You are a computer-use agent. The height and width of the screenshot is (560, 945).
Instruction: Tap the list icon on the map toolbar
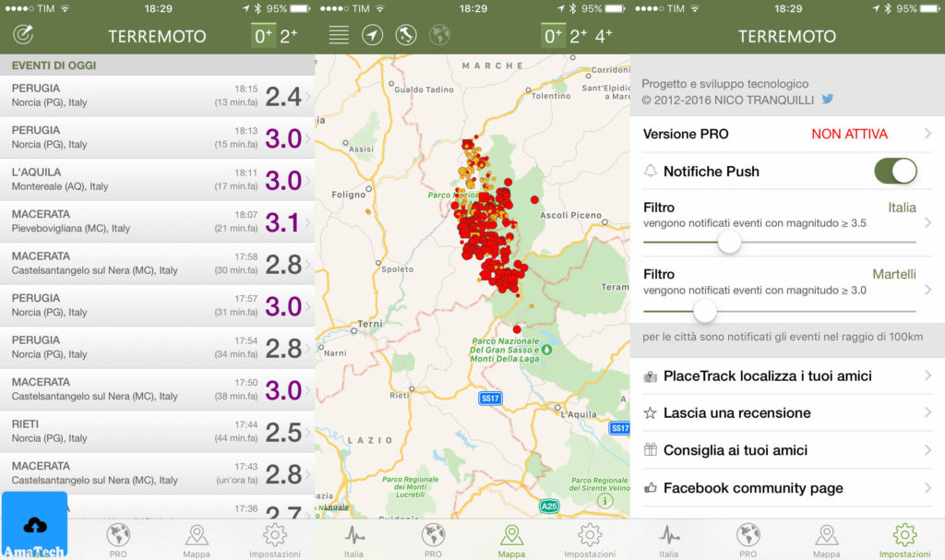pyautogui.click(x=338, y=35)
